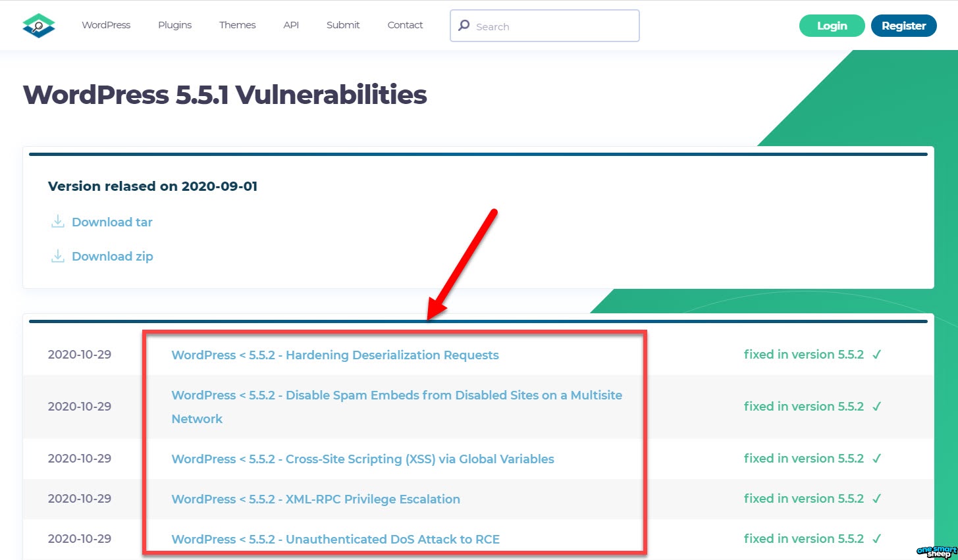Open Disable Spam Embeds Multisite Network link
Image resolution: width=958 pixels, height=560 pixels.
396,407
